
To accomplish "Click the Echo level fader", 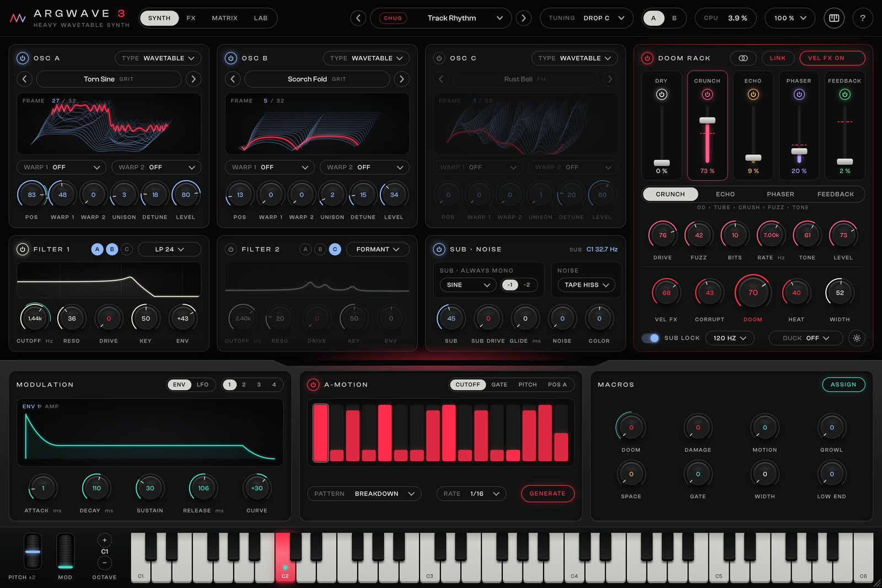I will tap(753, 158).
